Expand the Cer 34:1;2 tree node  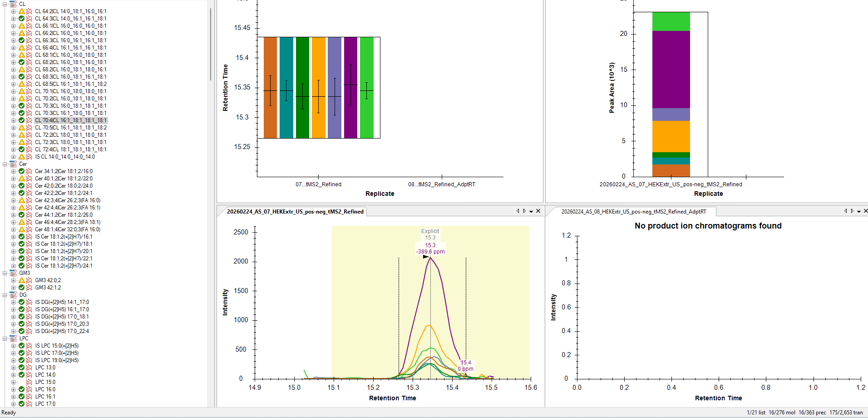click(x=14, y=171)
